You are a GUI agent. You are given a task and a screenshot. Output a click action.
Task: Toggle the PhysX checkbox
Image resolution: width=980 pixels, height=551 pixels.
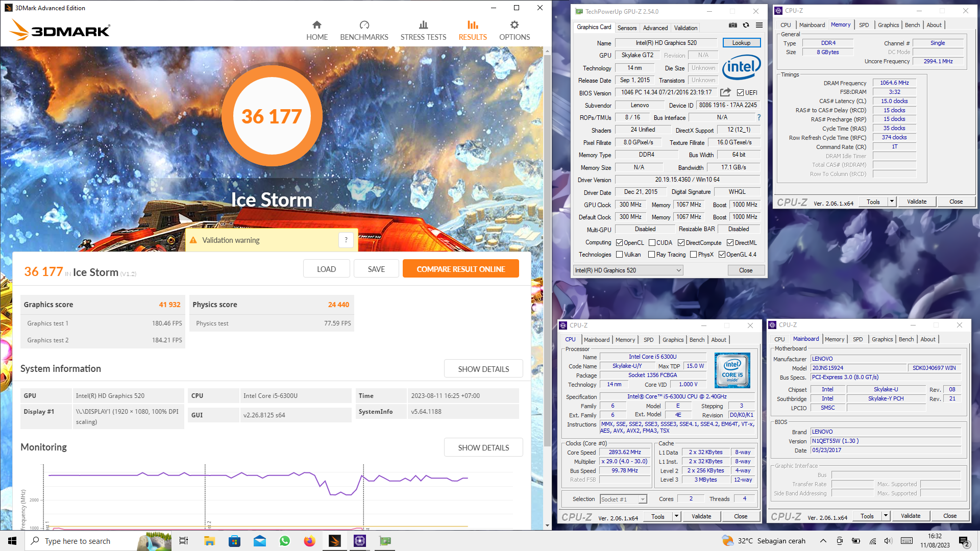coord(693,255)
